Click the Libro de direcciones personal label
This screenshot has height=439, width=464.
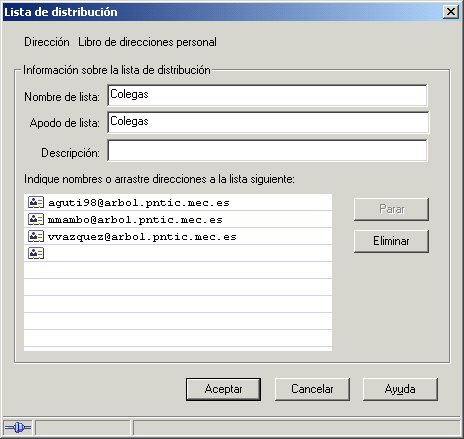click(147, 42)
